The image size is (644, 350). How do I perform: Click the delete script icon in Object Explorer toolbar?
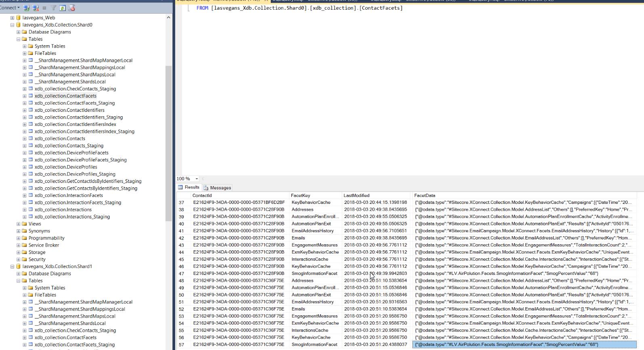[72, 8]
